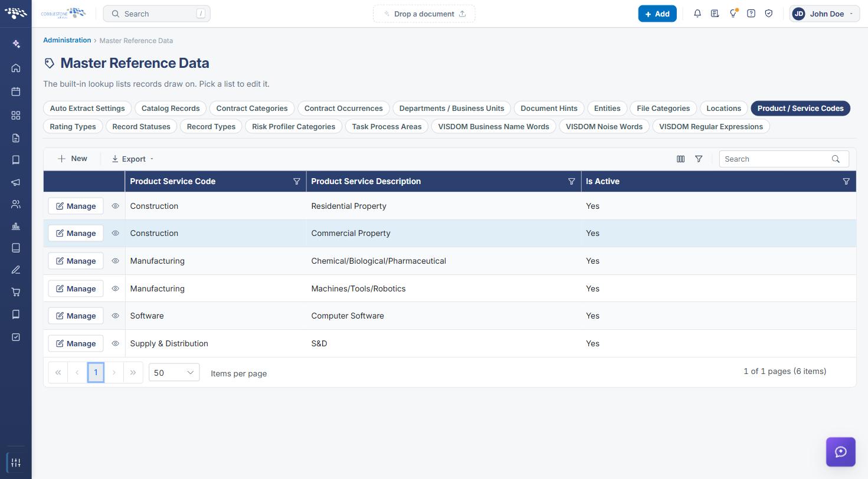The width and height of the screenshot is (868, 479).
Task: Click the global Search box in top bar
Action: (x=156, y=14)
